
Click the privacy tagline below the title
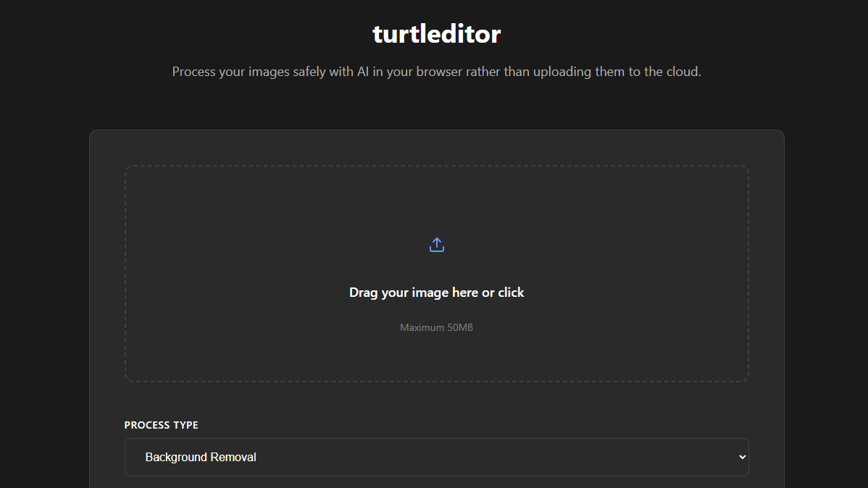tap(436, 71)
